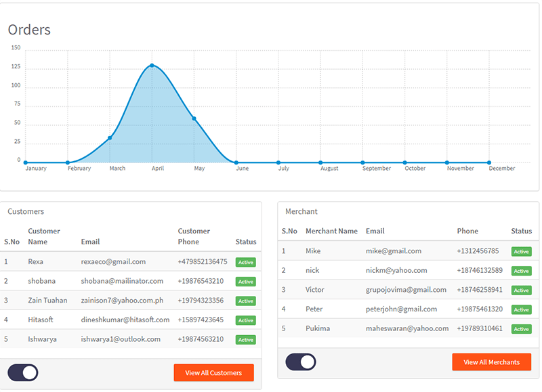Click the Active status badge for shobana
The image size is (542, 392).
pos(246,282)
